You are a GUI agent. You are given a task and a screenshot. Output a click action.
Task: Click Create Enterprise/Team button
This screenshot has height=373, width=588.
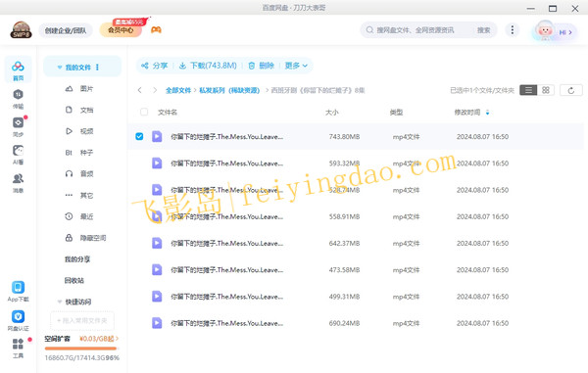pyautogui.click(x=66, y=30)
